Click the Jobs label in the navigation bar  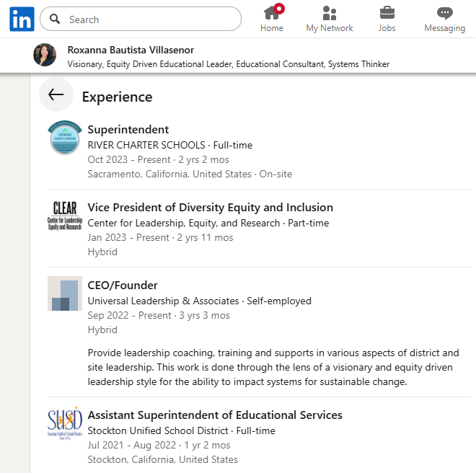pyautogui.click(x=387, y=28)
